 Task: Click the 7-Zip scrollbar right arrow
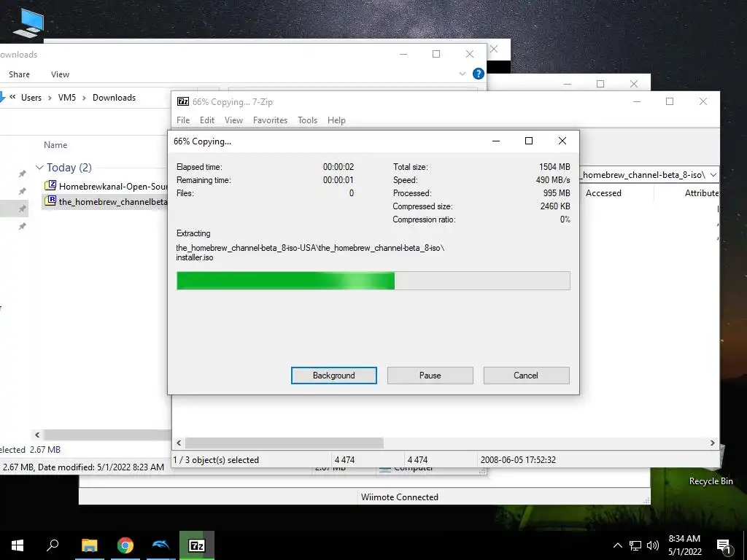(x=712, y=443)
